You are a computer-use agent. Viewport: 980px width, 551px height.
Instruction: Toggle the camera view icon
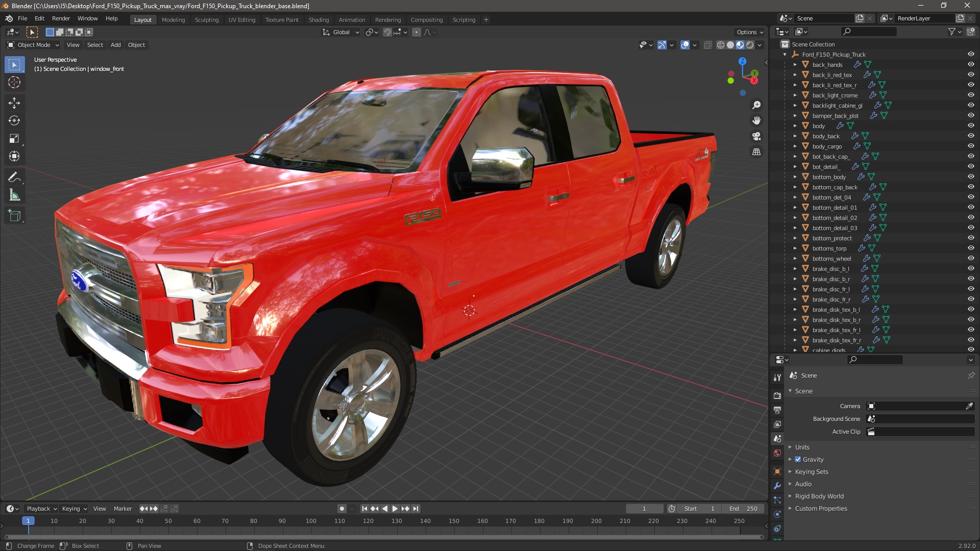pyautogui.click(x=756, y=136)
